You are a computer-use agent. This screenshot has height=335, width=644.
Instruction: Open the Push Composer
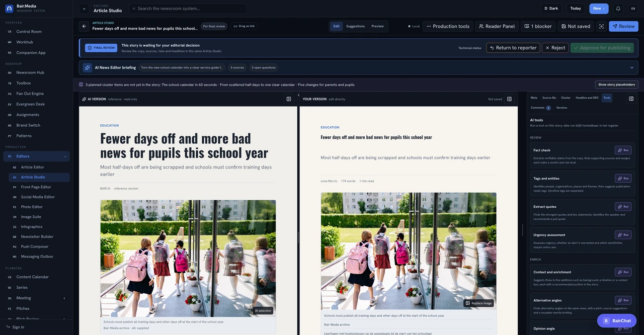[39, 246]
